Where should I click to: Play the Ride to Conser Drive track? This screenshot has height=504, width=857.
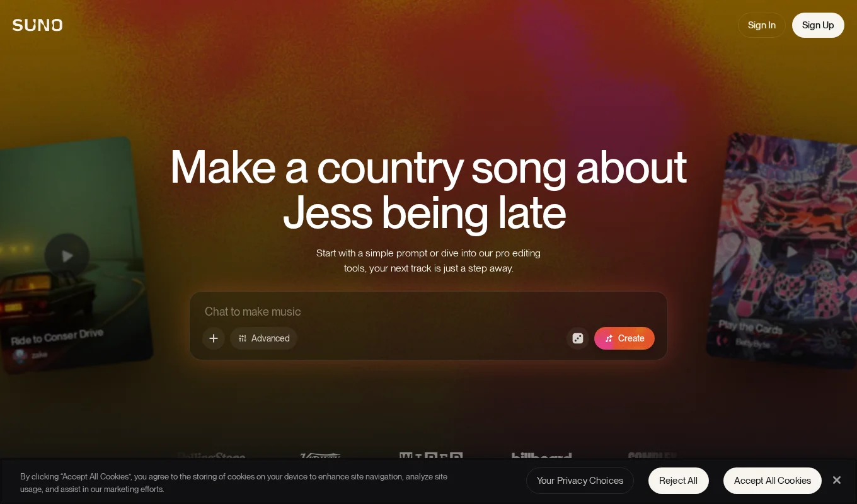pyautogui.click(x=67, y=256)
